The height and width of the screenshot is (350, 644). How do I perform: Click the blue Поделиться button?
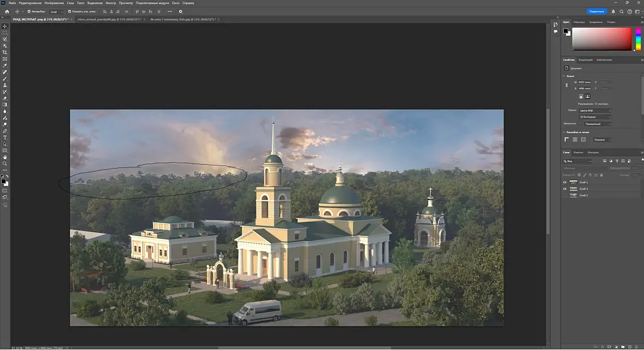[x=597, y=11]
